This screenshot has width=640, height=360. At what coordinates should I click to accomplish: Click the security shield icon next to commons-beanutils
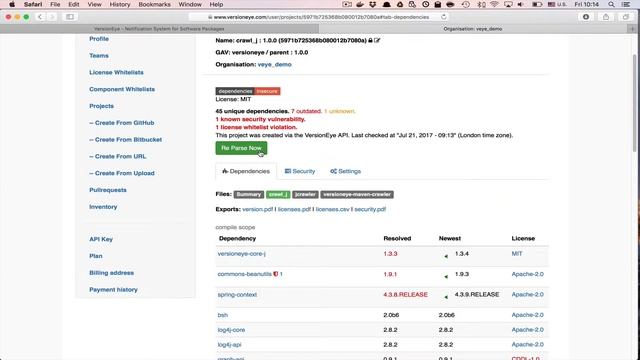click(276, 274)
